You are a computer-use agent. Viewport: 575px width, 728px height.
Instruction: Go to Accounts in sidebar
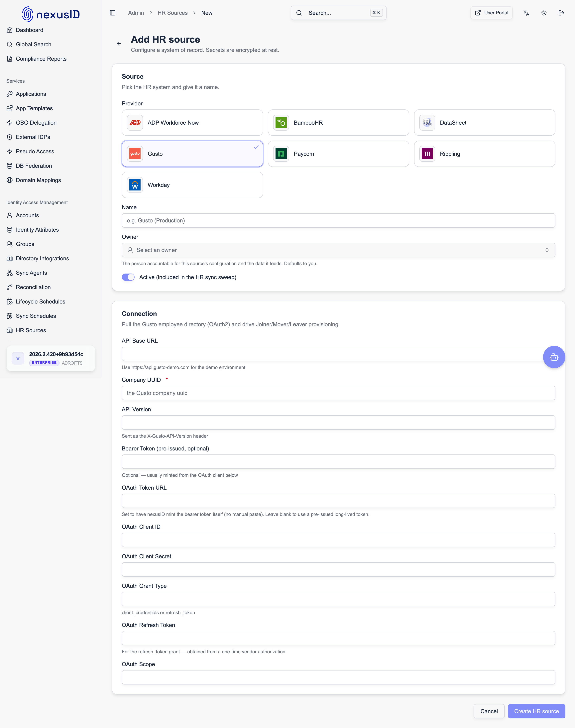pyautogui.click(x=27, y=215)
